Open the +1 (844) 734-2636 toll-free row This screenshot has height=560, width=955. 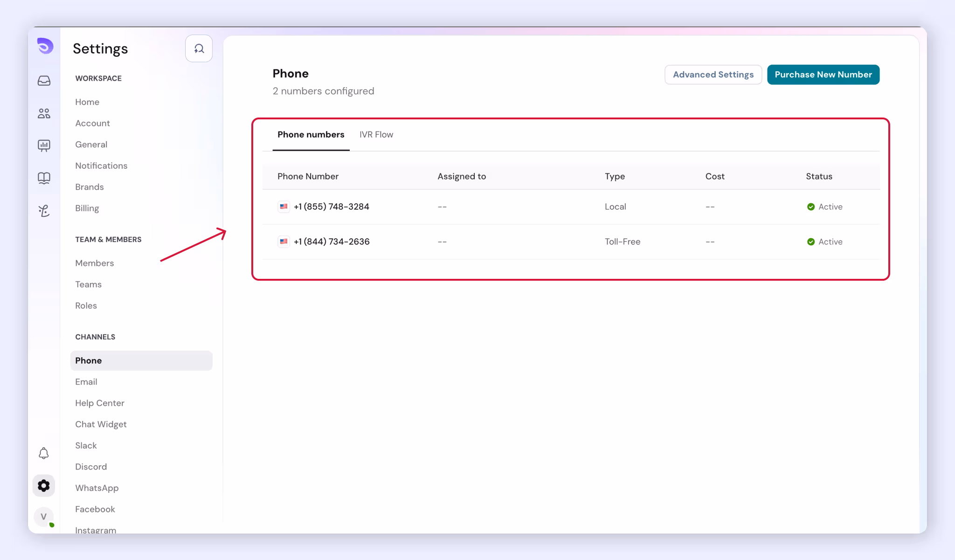click(571, 242)
